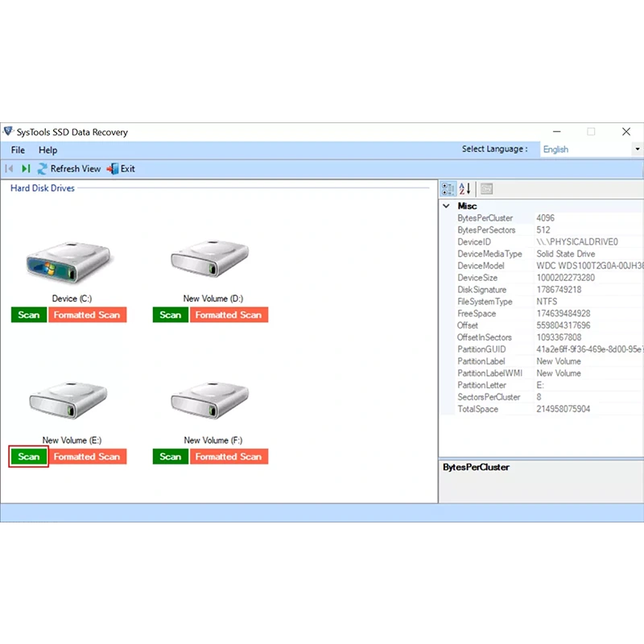Scan New Volume (E:)
This screenshot has width=644, height=644.
(x=29, y=456)
